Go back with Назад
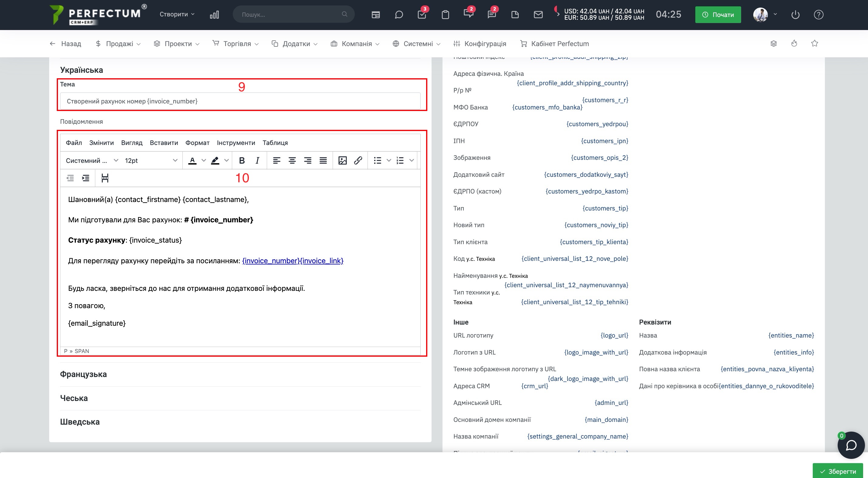The image size is (868, 478). (65, 43)
